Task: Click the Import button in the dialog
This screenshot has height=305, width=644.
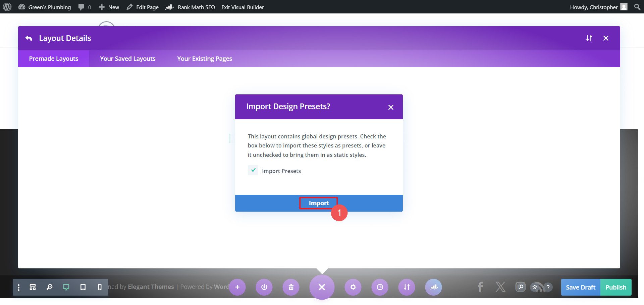Action: (x=318, y=203)
